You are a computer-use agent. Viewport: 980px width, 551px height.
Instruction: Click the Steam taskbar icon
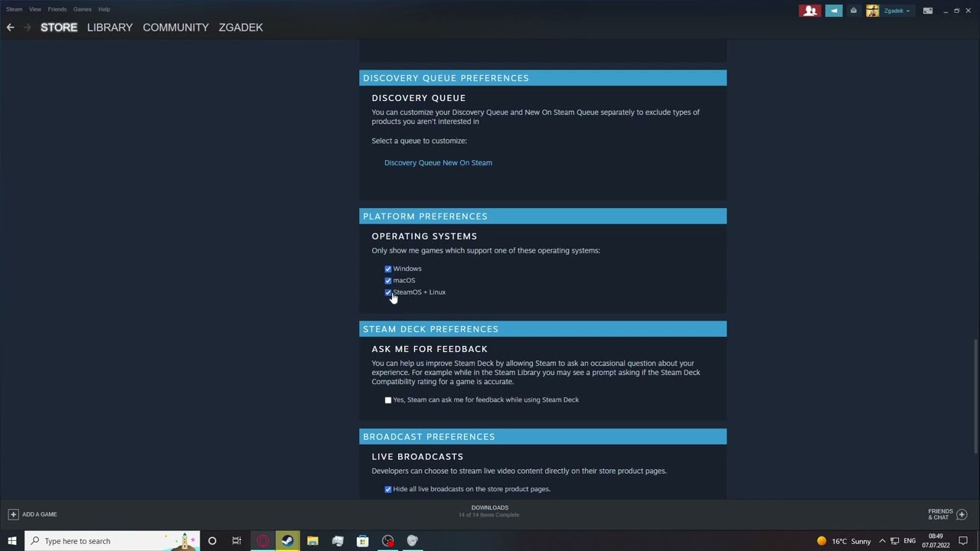coord(287,541)
